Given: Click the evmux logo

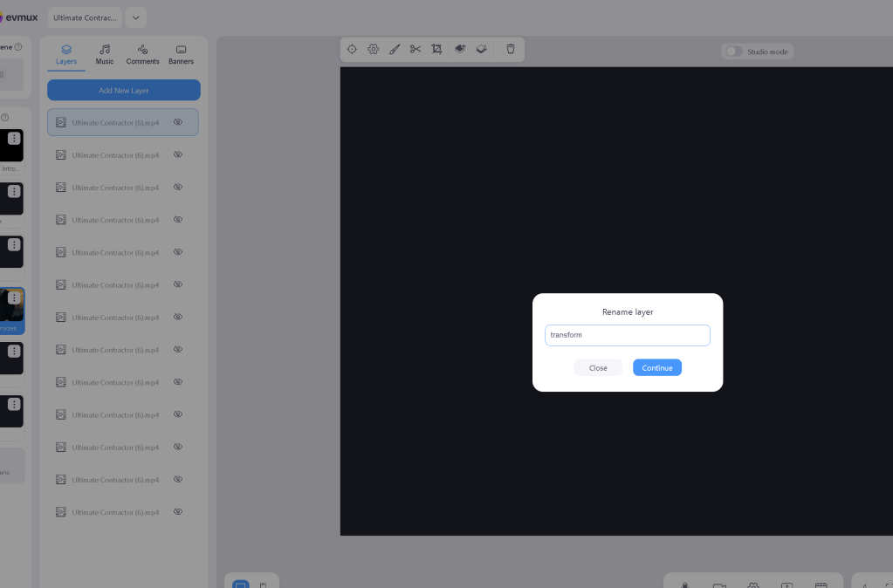Looking at the screenshot, I should click(19, 17).
